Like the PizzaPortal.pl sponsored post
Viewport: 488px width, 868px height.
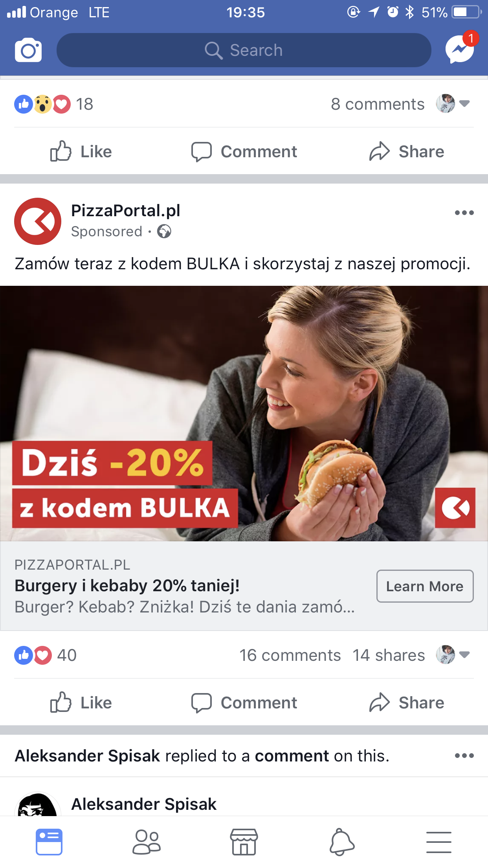[81, 702]
